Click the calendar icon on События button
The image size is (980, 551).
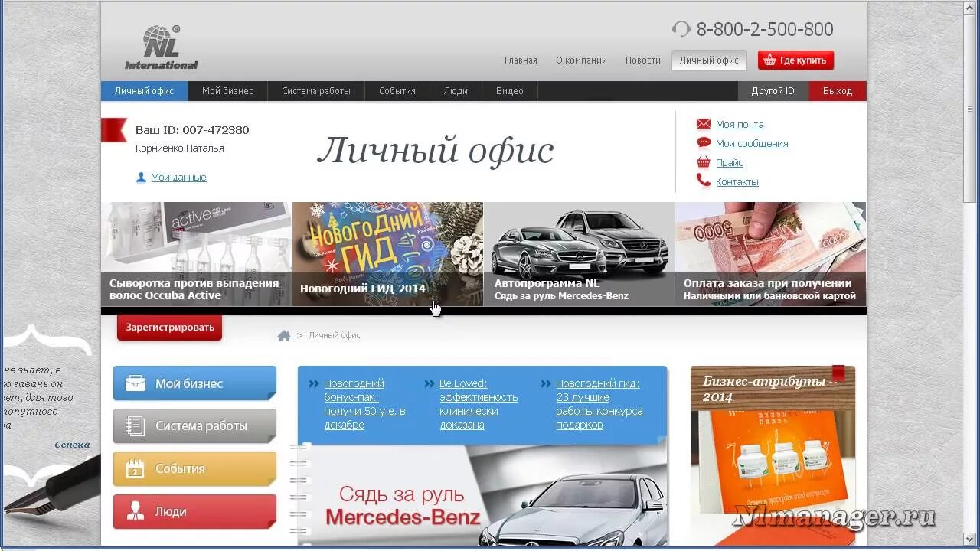pyautogui.click(x=135, y=468)
